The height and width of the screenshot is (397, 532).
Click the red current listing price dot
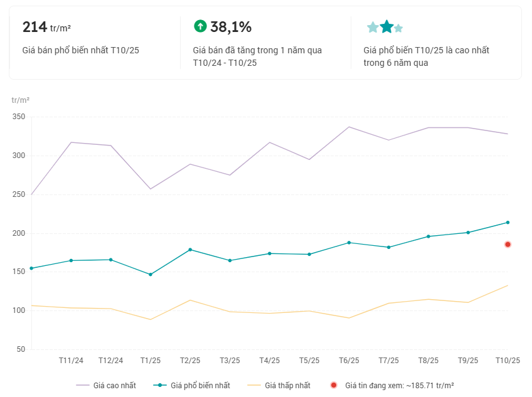[508, 244]
